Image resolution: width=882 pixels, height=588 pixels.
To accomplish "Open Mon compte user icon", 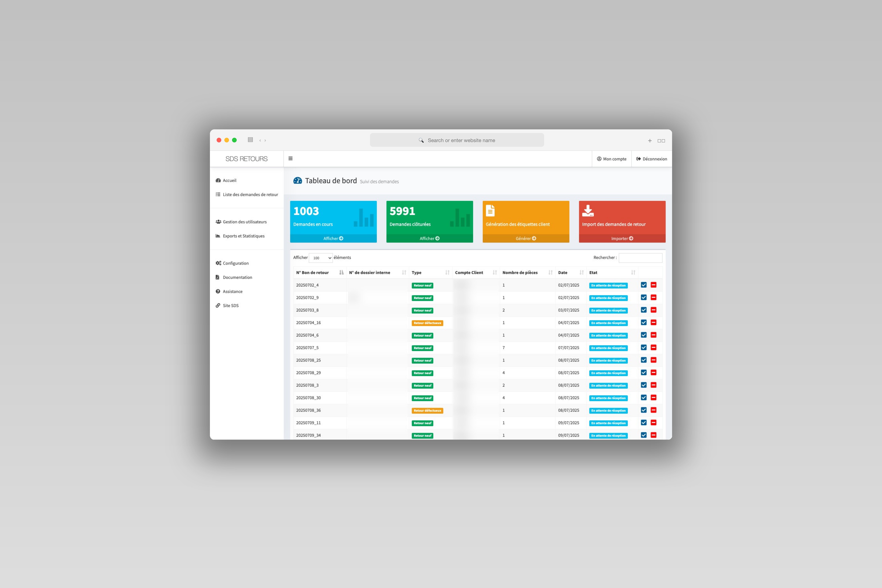I will coord(599,159).
